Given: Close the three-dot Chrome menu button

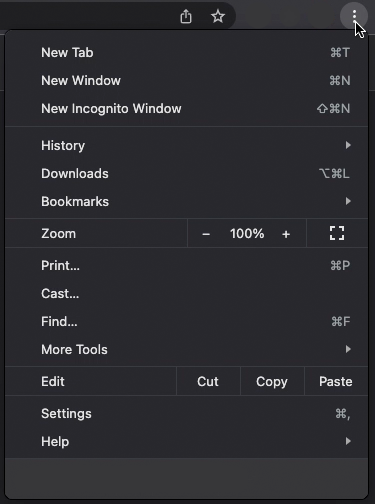Looking at the screenshot, I should (x=354, y=16).
